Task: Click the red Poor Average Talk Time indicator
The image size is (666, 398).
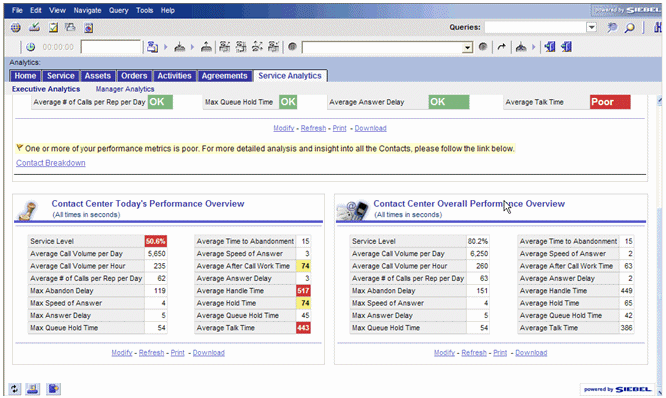Action: click(610, 102)
